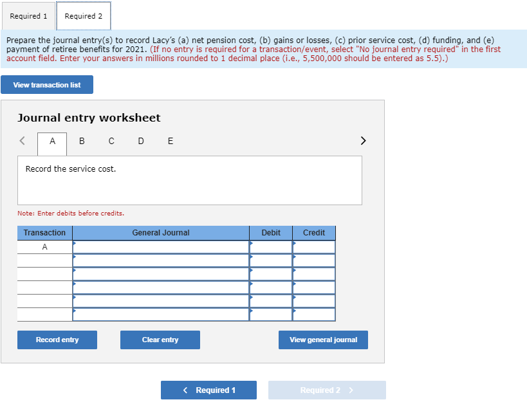Switch to the Required 2 tab
Viewport: 527px width, 420px height.
[x=84, y=16]
